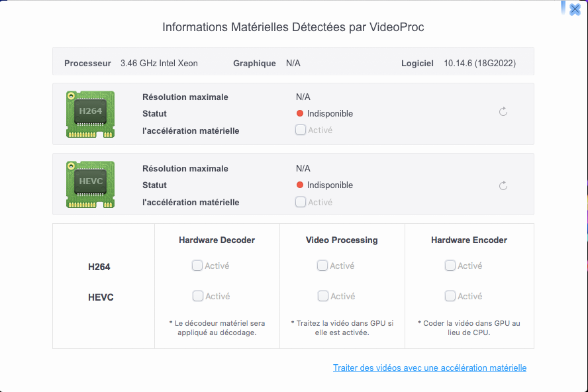Toggle H264 Hardware Encoder Activé checkbox

[450, 266]
